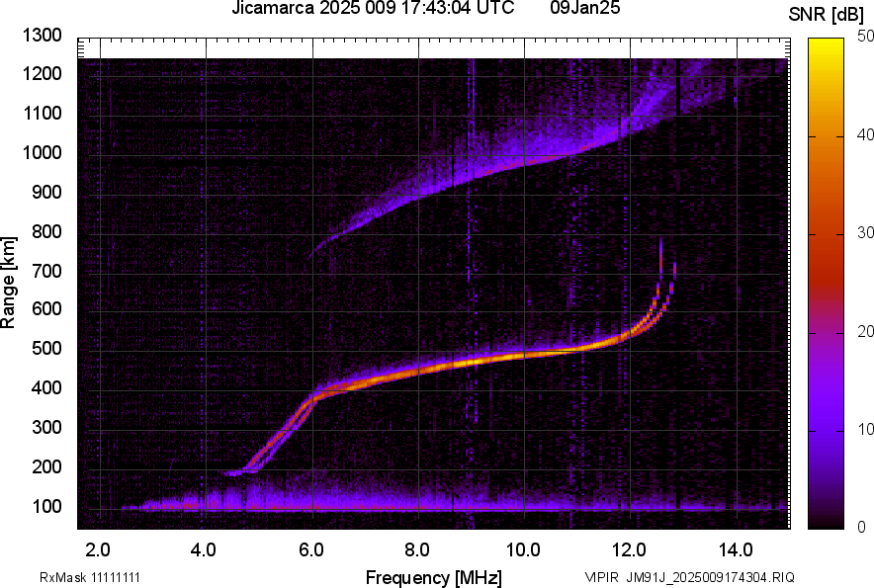Click the range axis label '600'
874x588 pixels.
click(x=46, y=308)
